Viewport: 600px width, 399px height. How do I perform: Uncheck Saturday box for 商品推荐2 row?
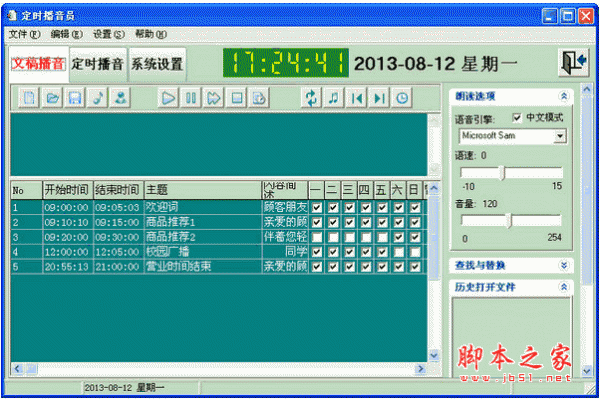coord(398,237)
